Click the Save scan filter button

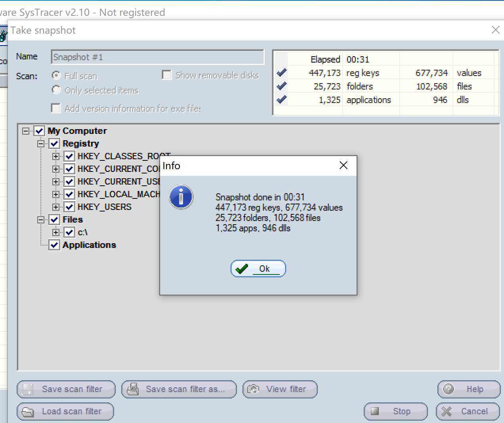coord(66,389)
